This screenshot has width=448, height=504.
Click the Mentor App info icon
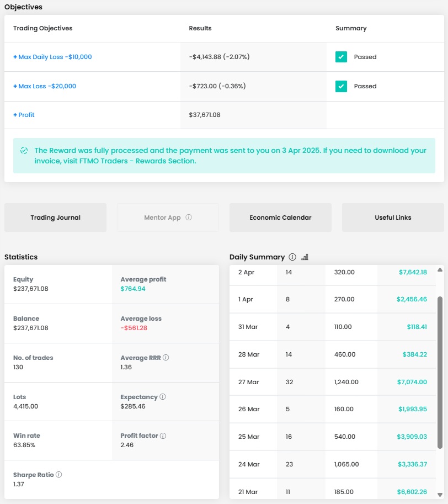pos(189,217)
